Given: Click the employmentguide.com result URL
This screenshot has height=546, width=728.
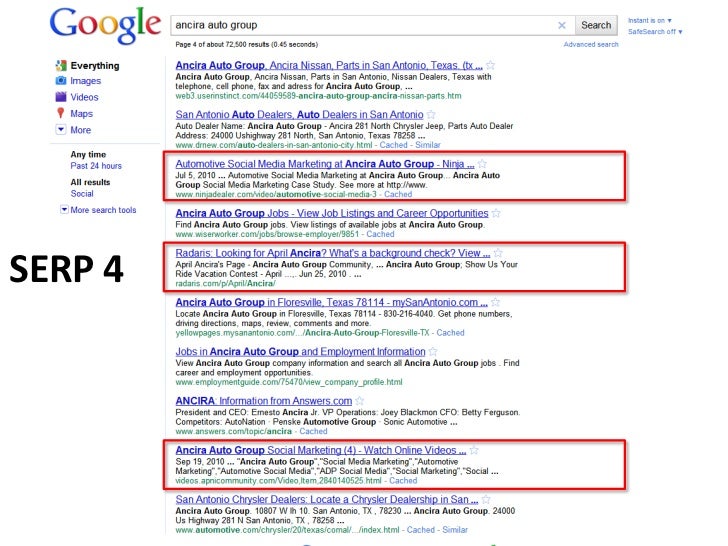Looking at the screenshot, I should click(x=289, y=382).
